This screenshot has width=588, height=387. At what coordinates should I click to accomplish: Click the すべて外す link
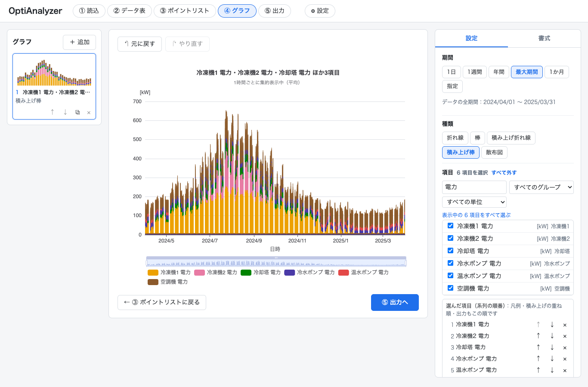[504, 173]
